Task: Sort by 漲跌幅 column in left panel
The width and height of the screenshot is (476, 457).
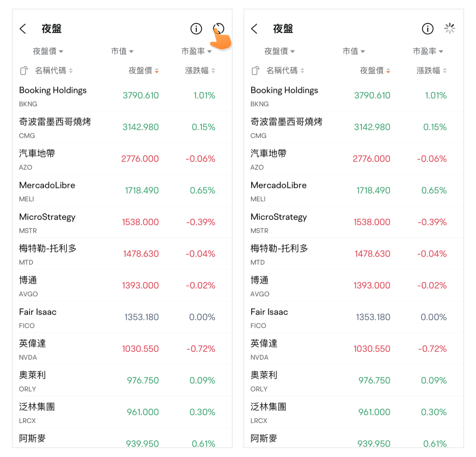Action: tap(200, 71)
